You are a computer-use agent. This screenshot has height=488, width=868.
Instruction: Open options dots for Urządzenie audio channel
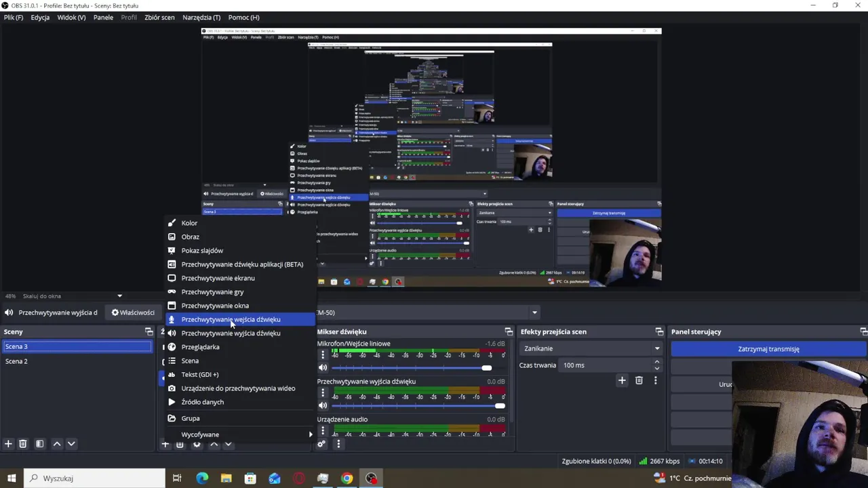[323, 430]
